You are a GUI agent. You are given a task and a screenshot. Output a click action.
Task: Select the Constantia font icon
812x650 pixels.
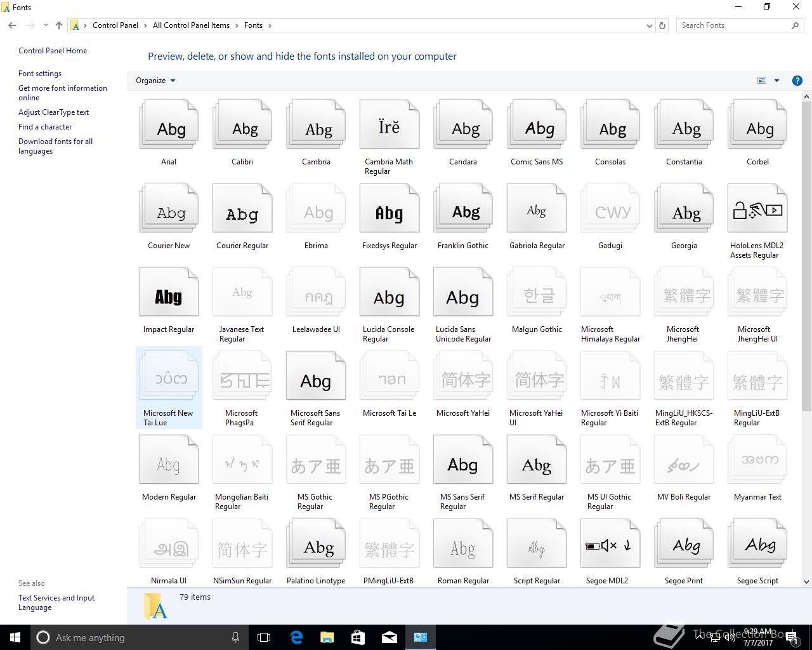(684, 124)
